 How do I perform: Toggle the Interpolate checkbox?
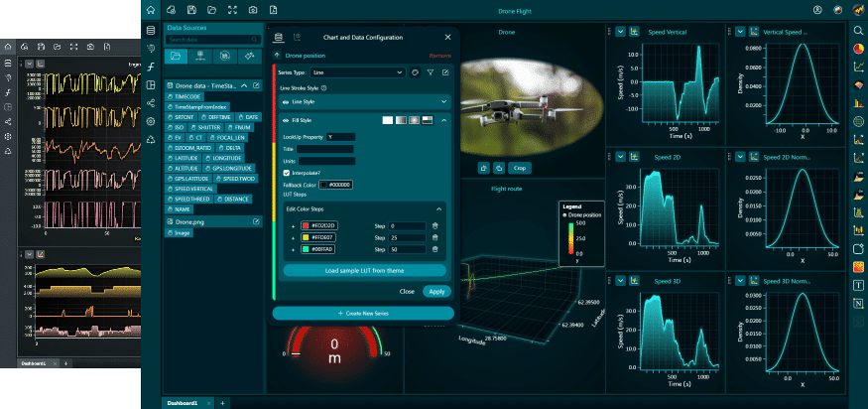287,172
